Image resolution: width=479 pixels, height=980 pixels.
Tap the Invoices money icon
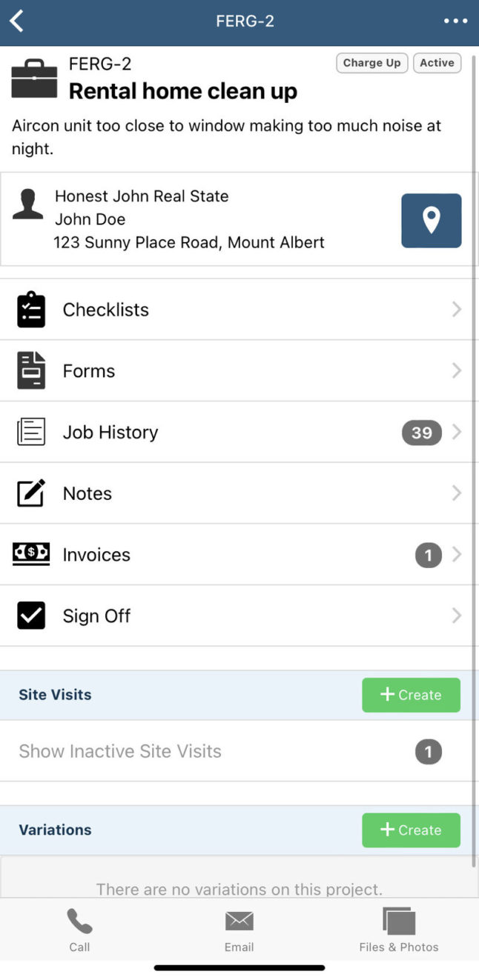pyautogui.click(x=31, y=554)
